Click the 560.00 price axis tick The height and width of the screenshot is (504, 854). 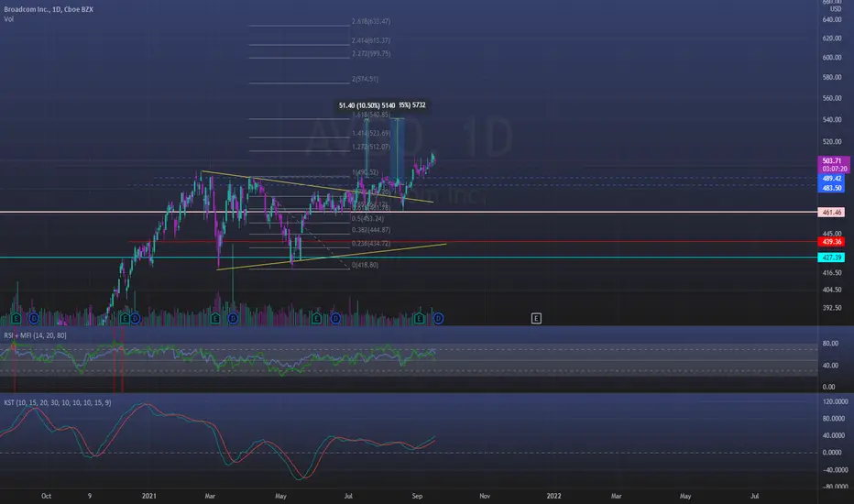pos(832,98)
